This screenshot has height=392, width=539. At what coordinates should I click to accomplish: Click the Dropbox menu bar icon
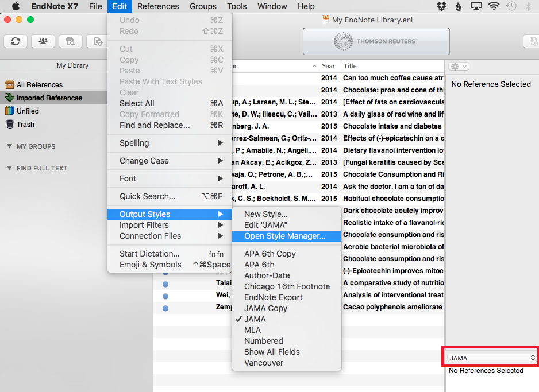pyautogui.click(x=441, y=6)
